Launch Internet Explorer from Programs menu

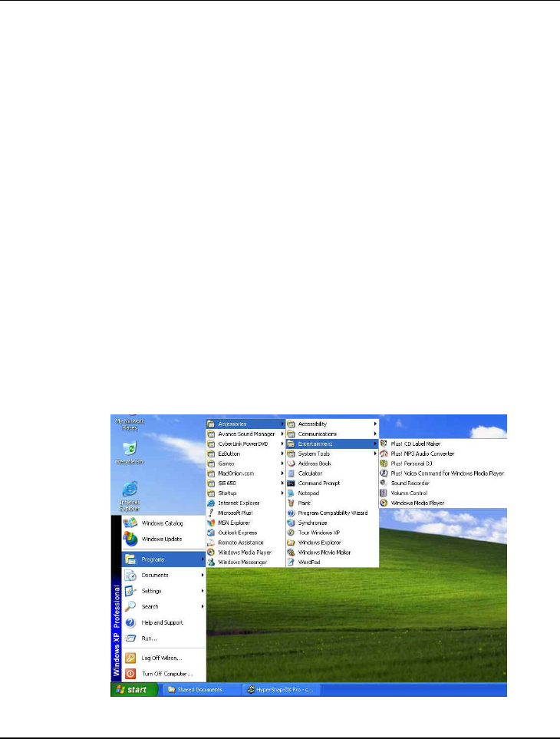click(245, 503)
